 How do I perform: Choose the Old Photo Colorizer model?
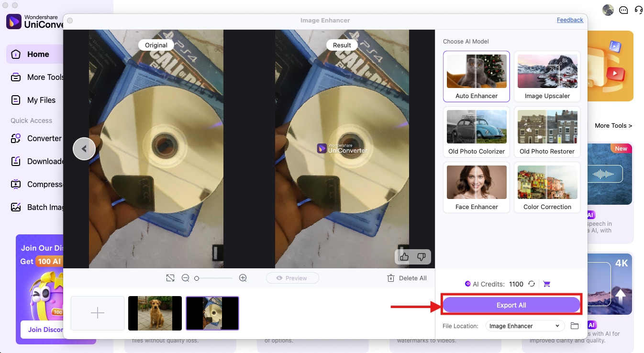476,132
